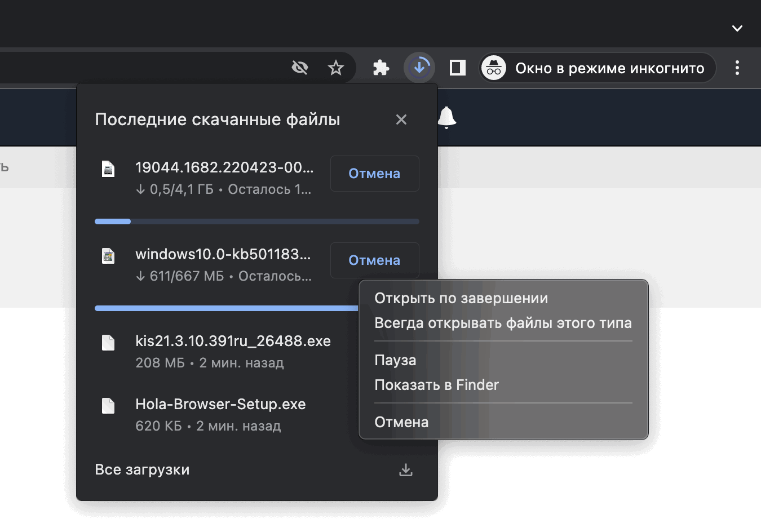The height and width of the screenshot is (532, 761).
Task: Pause download via "Пауза" menu item
Action: click(395, 360)
